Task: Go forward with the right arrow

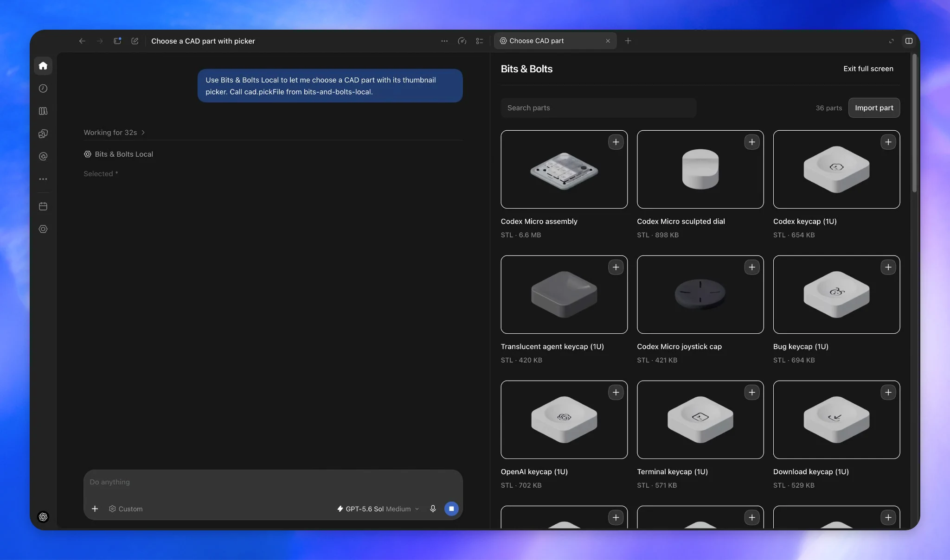Action: 100,41
